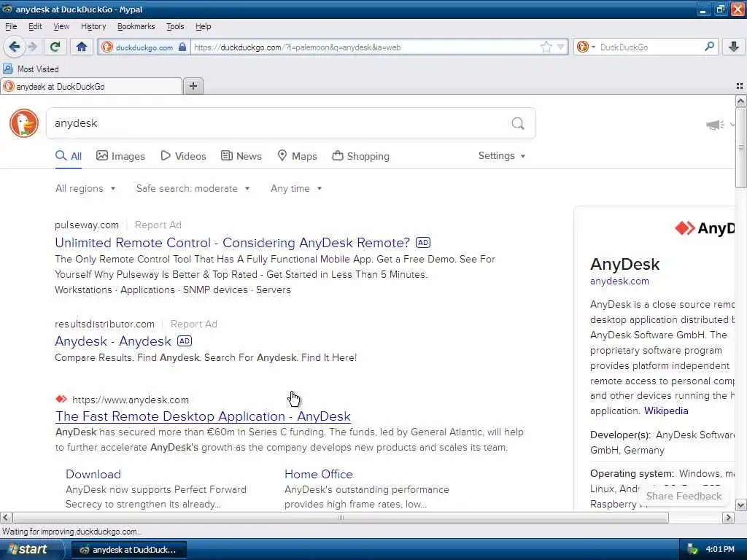This screenshot has width=747, height=560.
Task: Switch to Images results
Action: pos(120,156)
